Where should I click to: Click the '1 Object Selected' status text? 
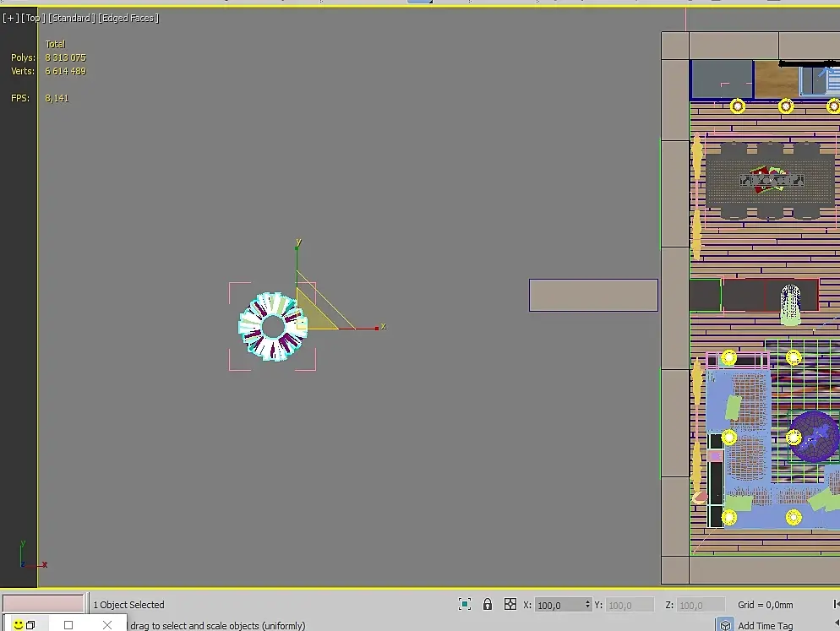(x=128, y=604)
